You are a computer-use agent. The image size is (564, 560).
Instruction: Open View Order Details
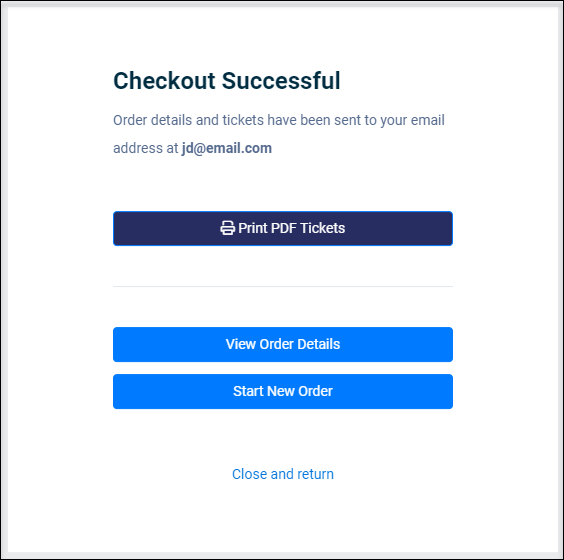point(283,344)
